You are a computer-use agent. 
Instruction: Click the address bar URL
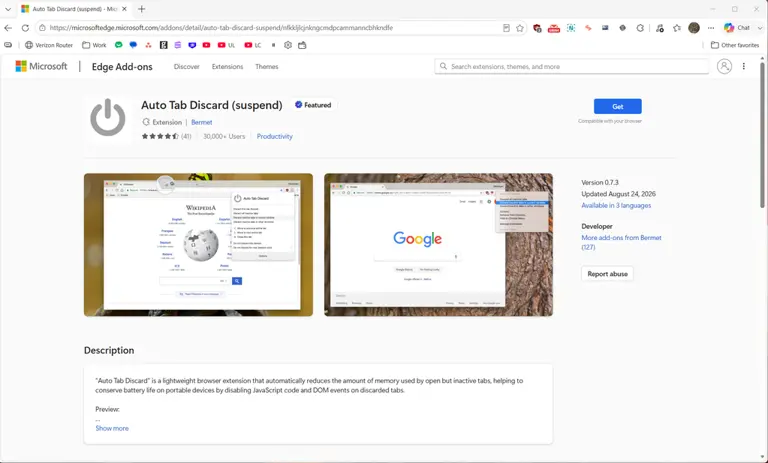(221, 28)
